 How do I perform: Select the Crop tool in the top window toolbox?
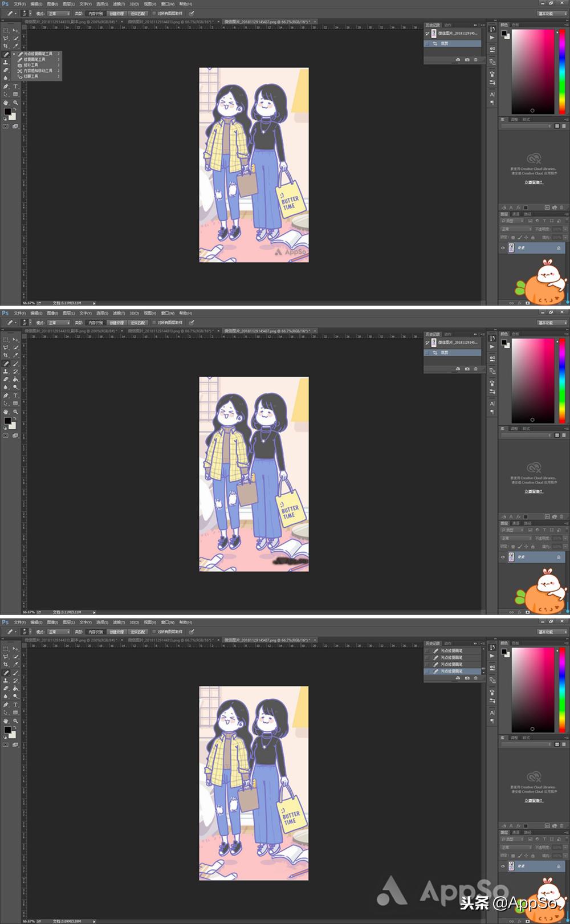coord(6,46)
